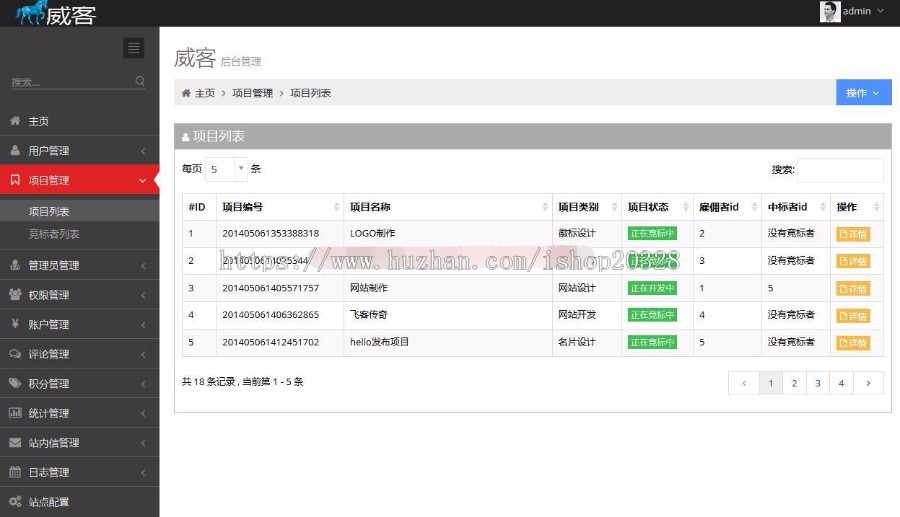Click the current page 1 button
The image size is (900, 517).
[771, 383]
